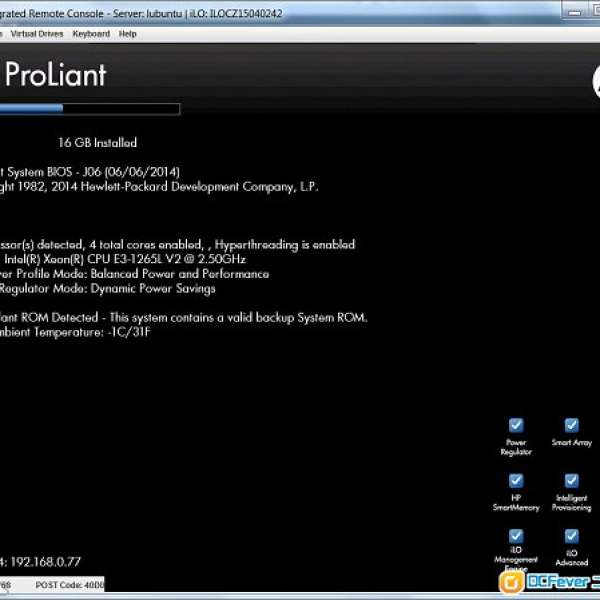Open the Help menu

[x=128, y=34]
